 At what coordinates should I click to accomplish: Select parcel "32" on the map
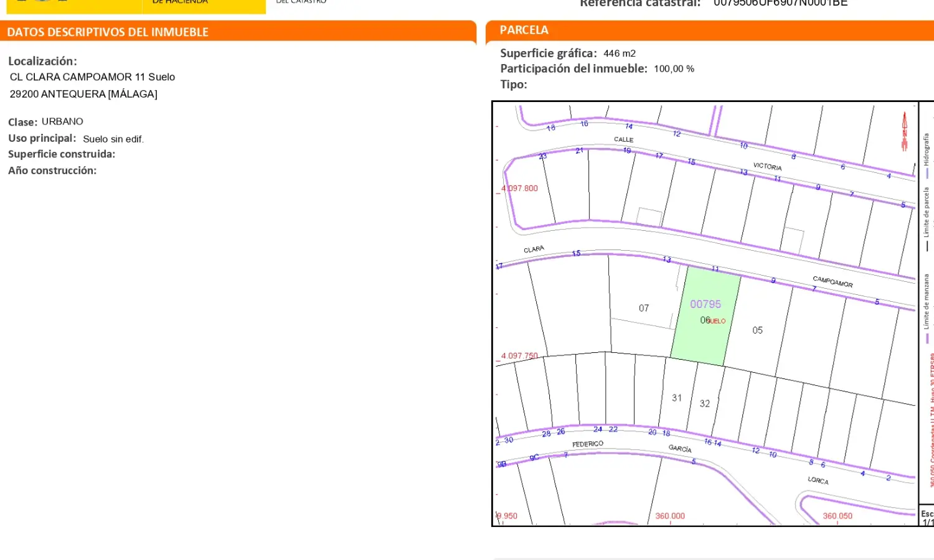(705, 404)
